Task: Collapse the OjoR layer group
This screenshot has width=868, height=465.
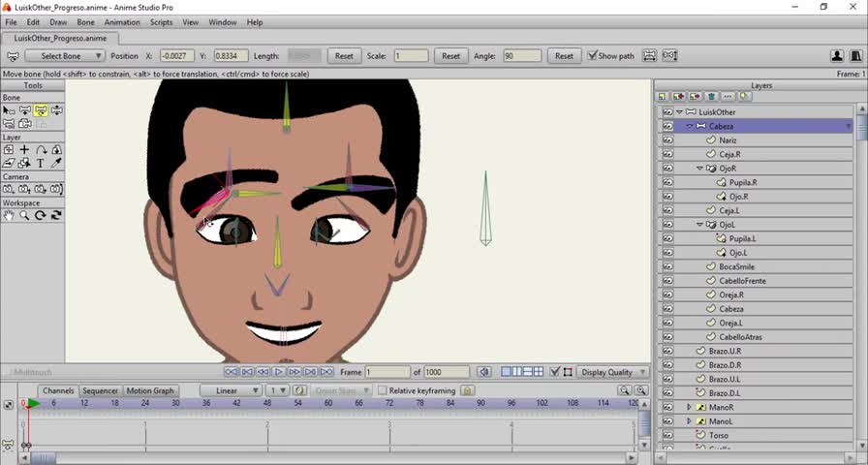Action: (x=700, y=169)
